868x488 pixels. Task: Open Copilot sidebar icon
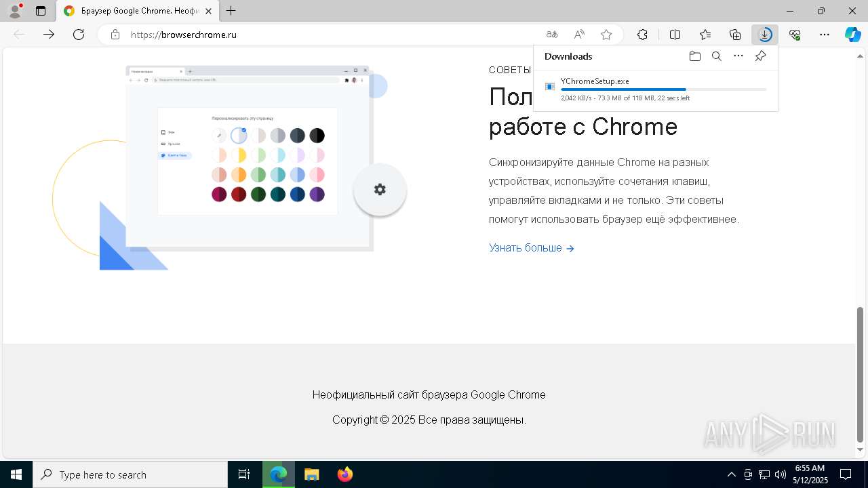pos(852,35)
